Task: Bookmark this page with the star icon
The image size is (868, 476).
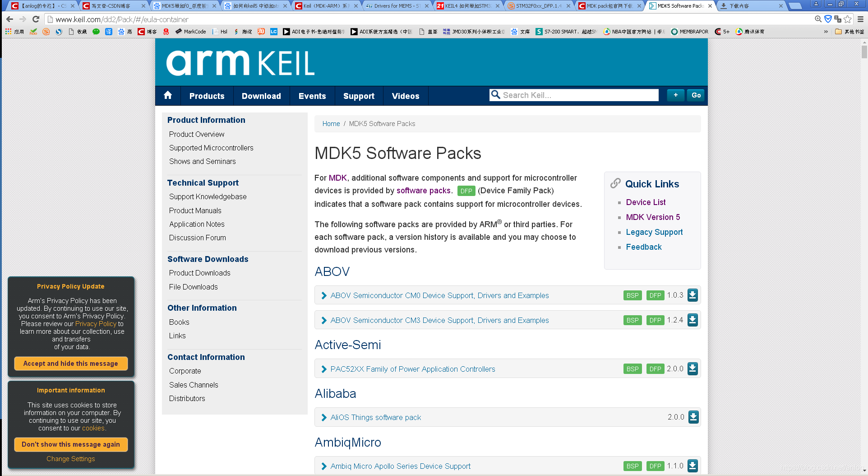Action: point(848,19)
